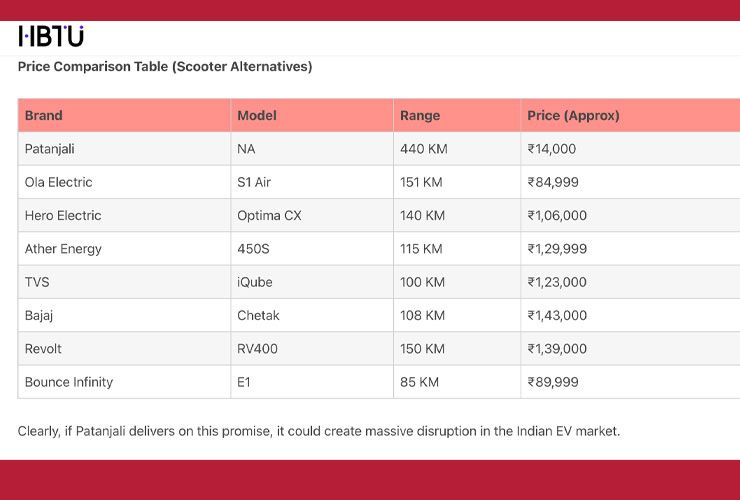Click the Patanjali disruption closing sentence

[319, 431]
